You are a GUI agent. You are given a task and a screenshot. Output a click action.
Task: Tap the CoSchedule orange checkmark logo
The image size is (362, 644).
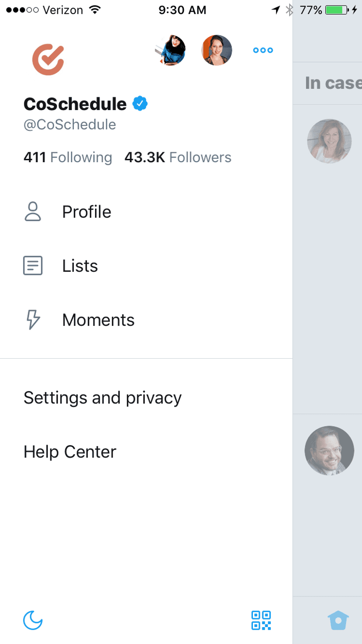(x=48, y=59)
